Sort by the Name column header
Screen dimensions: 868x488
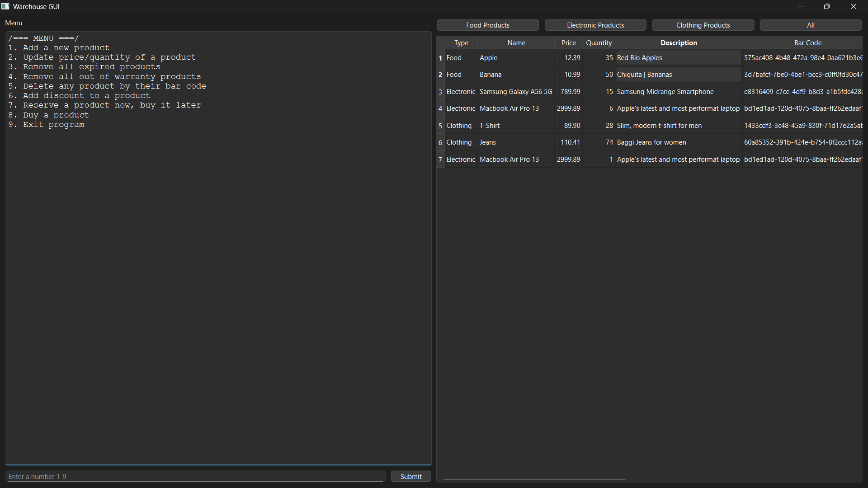pos(516,43)
